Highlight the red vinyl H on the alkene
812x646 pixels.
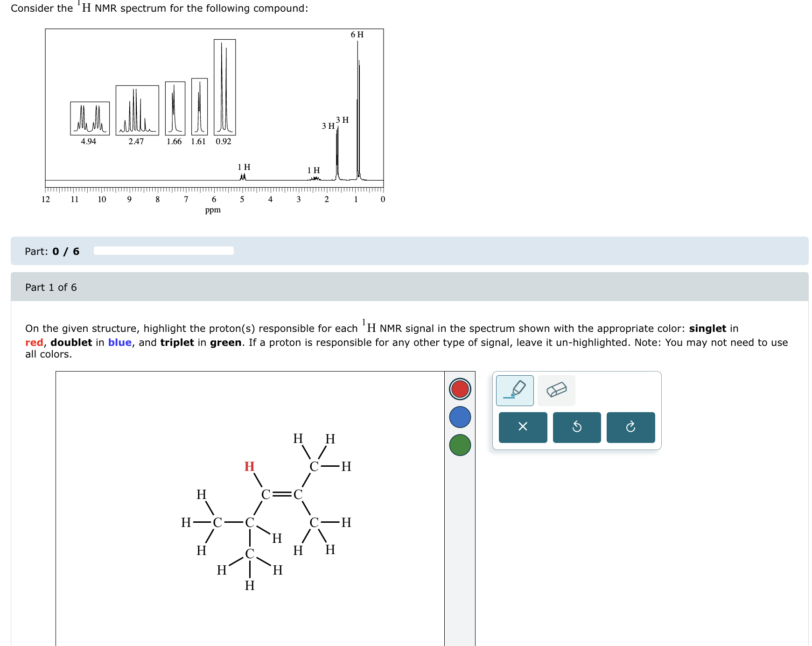click(x=249, y=466)
